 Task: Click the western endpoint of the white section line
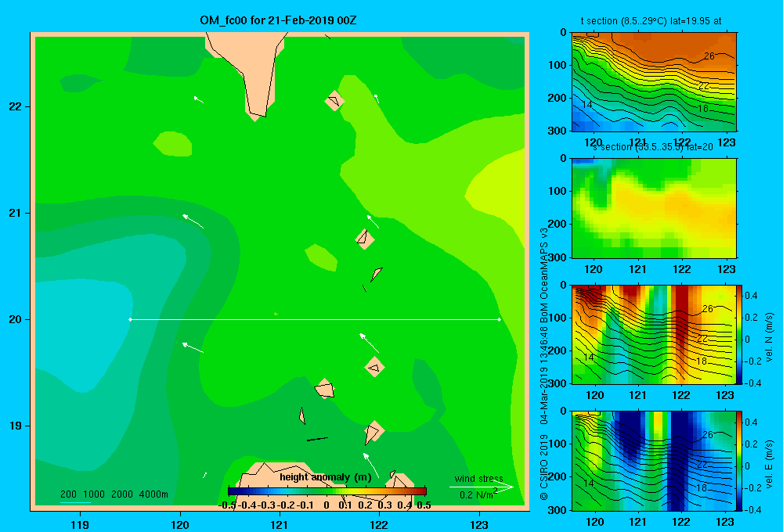click(130, 319)
